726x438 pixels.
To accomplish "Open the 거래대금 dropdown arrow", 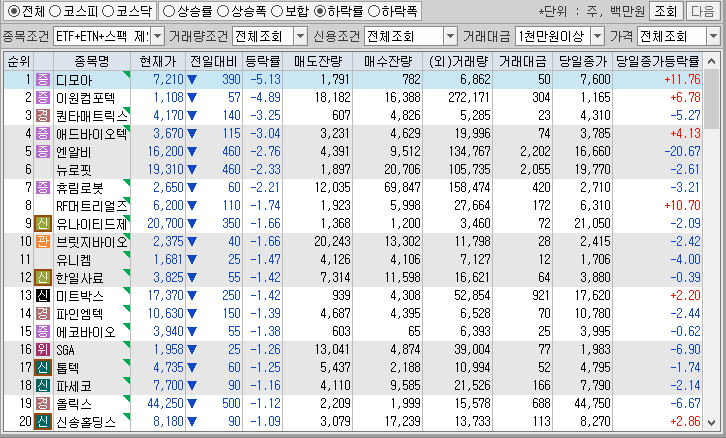I will click(x=597, y=36).
